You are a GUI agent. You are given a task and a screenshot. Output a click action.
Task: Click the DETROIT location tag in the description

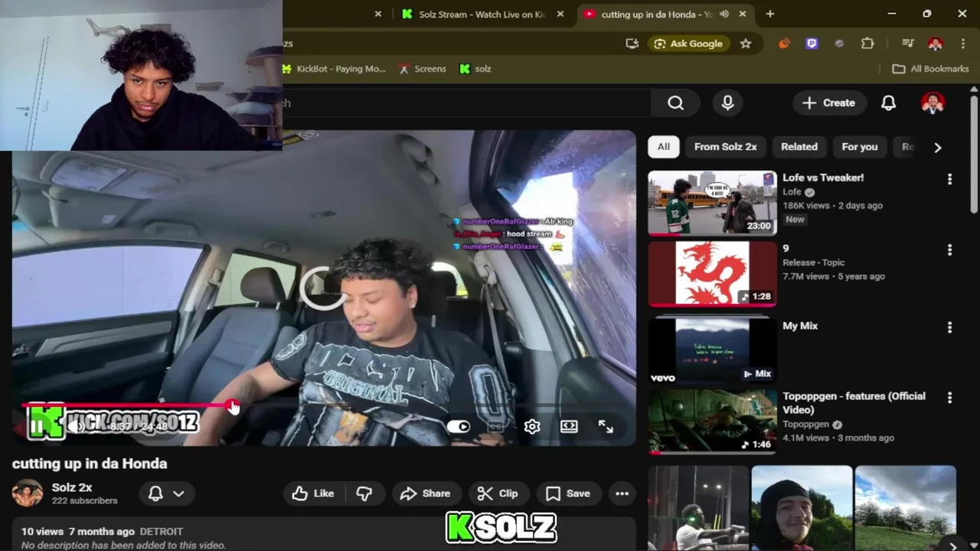tap(161, 531)
